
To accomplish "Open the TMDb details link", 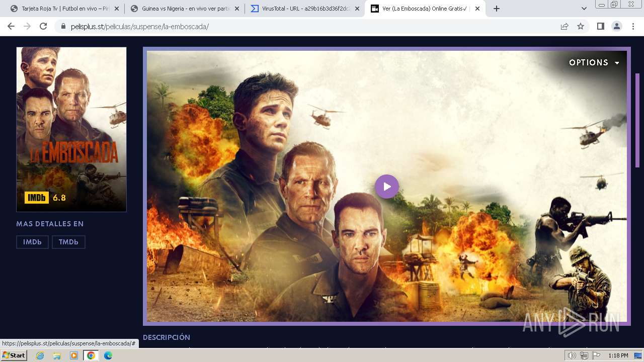I will 68,242.
